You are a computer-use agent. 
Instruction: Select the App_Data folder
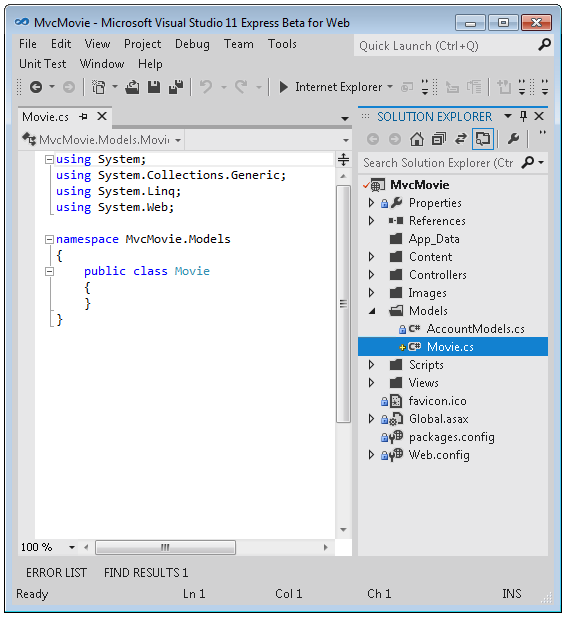434,239
